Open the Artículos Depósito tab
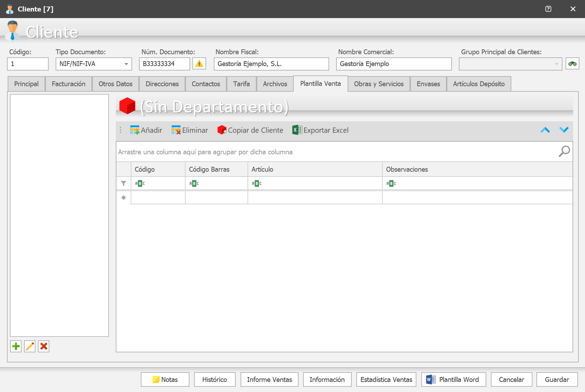 (x=479, y=84)
